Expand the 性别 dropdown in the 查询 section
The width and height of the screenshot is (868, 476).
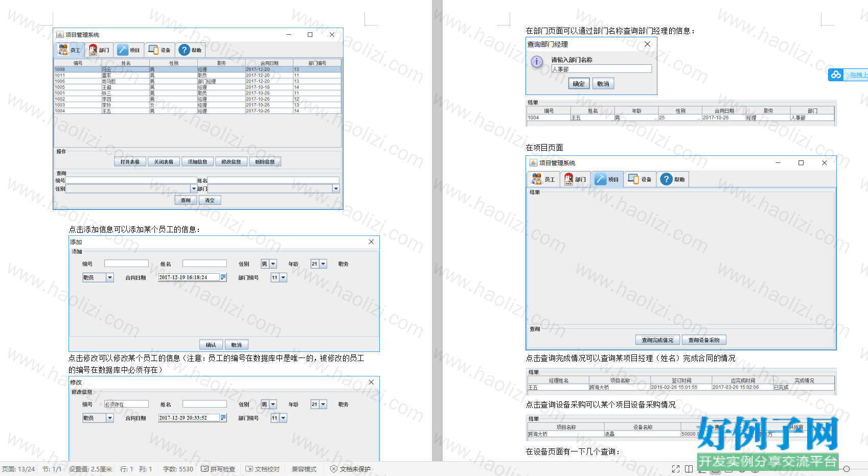[x=194, y=188]
